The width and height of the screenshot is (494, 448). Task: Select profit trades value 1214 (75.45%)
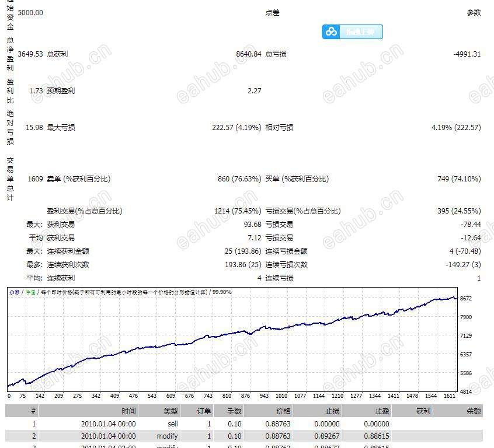click(x=238, y=211)
